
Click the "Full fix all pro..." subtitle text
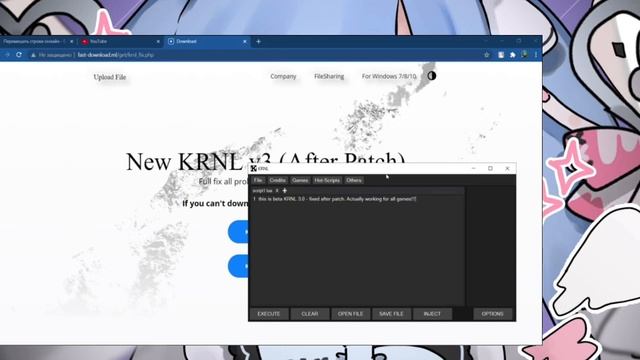pos(223,181)
